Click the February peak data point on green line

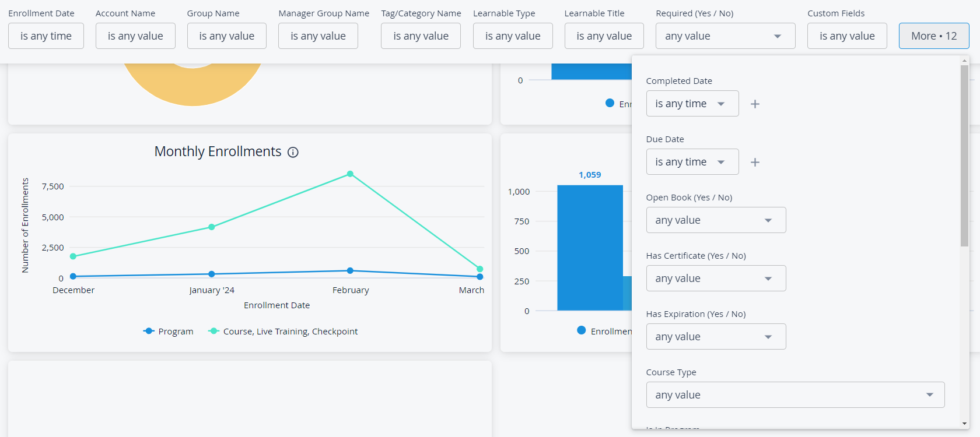point(350,174)
